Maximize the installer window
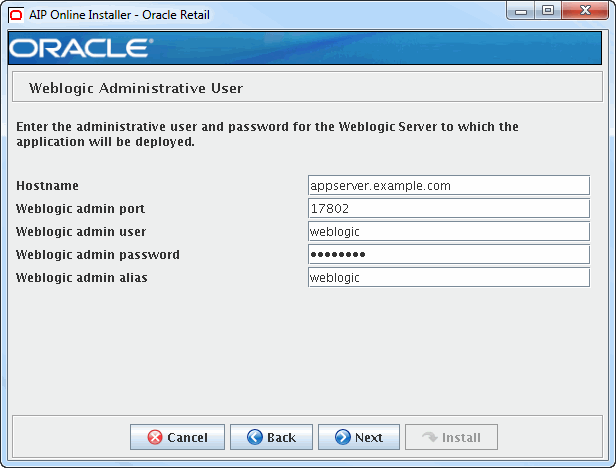 [x=548, y=11]
